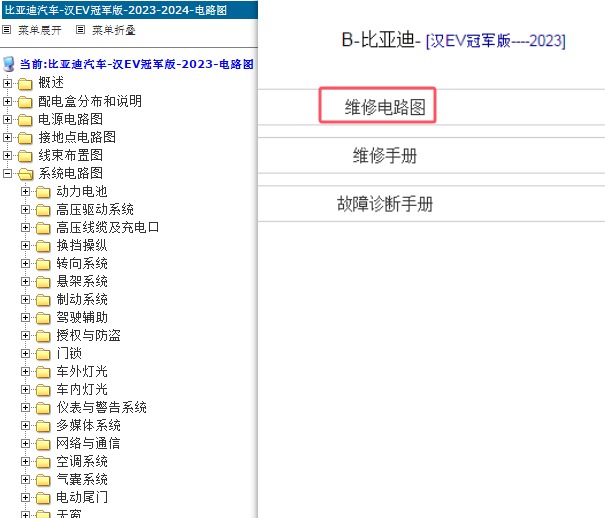
Task: Select the 转向系统 tree label
Action: pos(82,263)
